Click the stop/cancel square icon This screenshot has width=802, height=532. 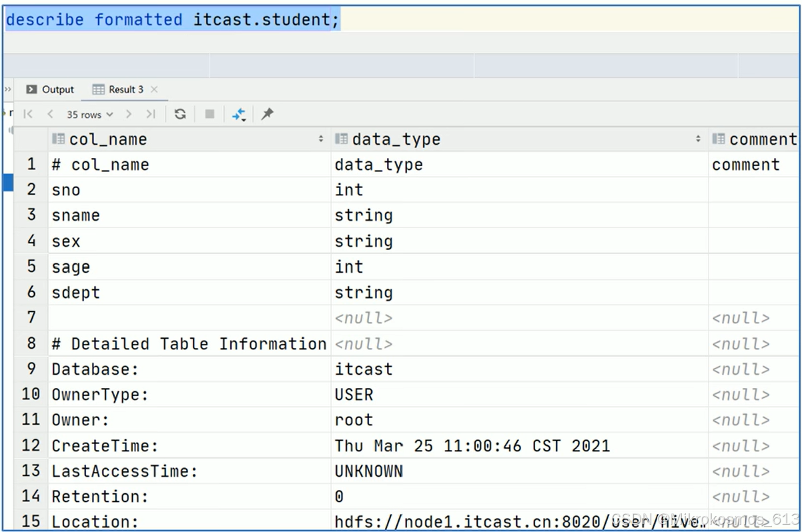210,114
